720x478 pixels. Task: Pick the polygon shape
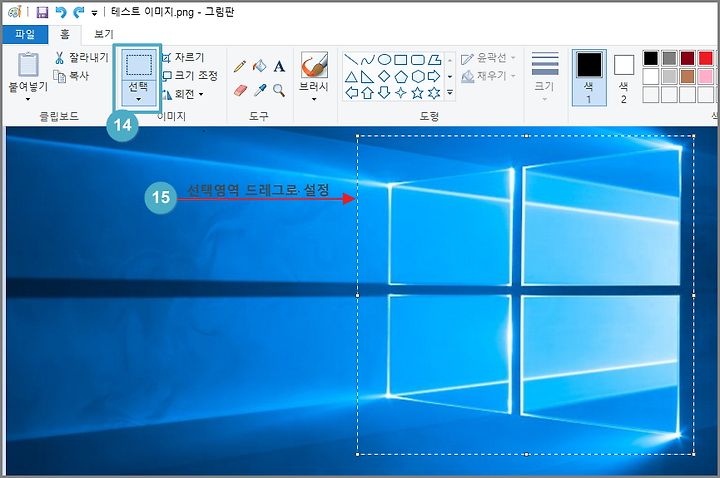(x=434, y=60)
